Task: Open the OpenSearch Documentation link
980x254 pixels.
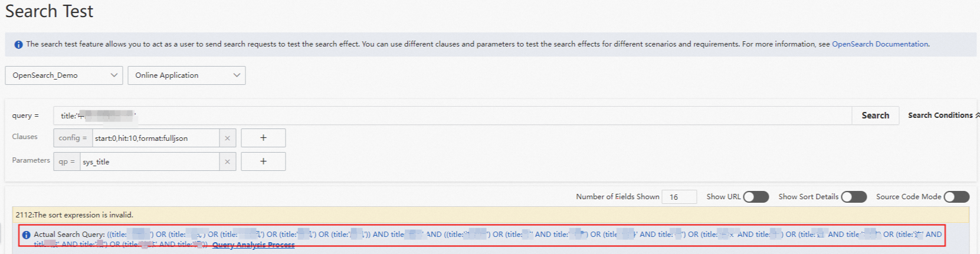Action: (880, 44)
